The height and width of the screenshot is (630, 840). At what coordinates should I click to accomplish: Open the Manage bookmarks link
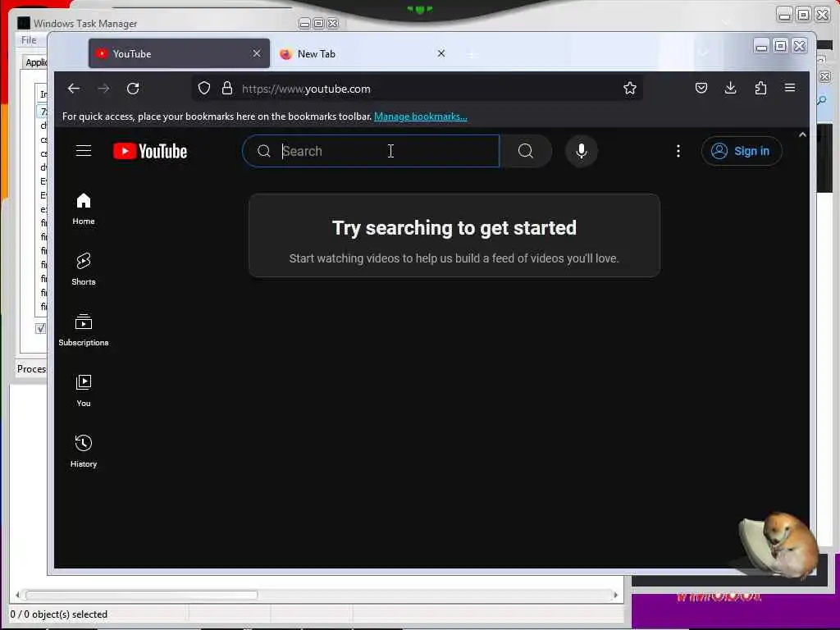point(421,116)
